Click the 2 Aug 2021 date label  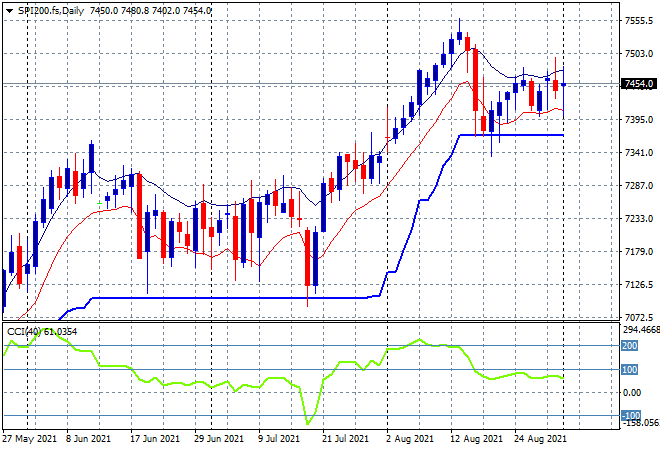(x=410, y=439)
